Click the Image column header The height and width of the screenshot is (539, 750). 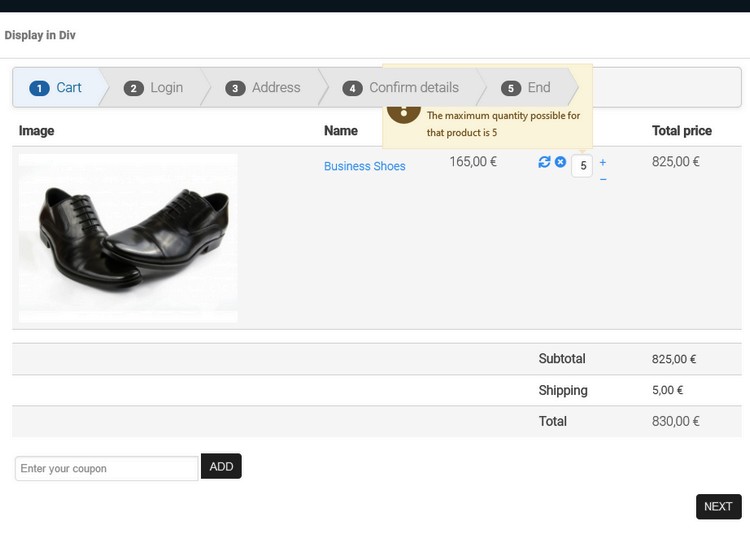click(37, 131)
